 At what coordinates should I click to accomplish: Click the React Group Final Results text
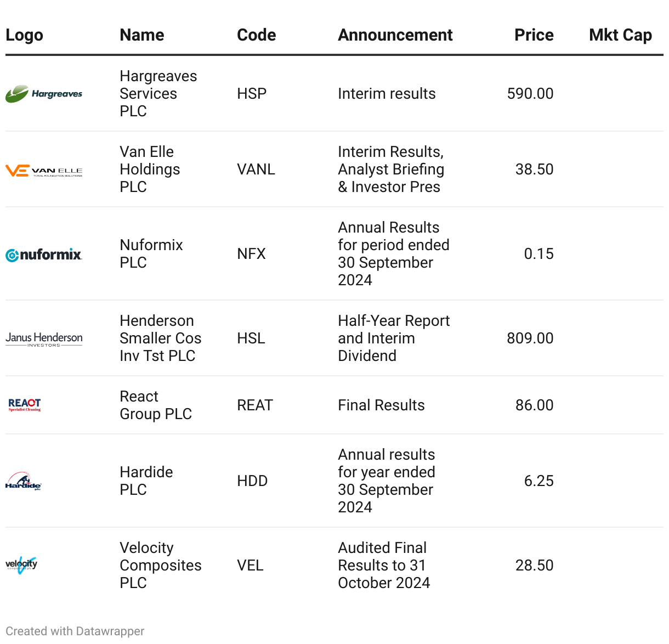point(381,405)
